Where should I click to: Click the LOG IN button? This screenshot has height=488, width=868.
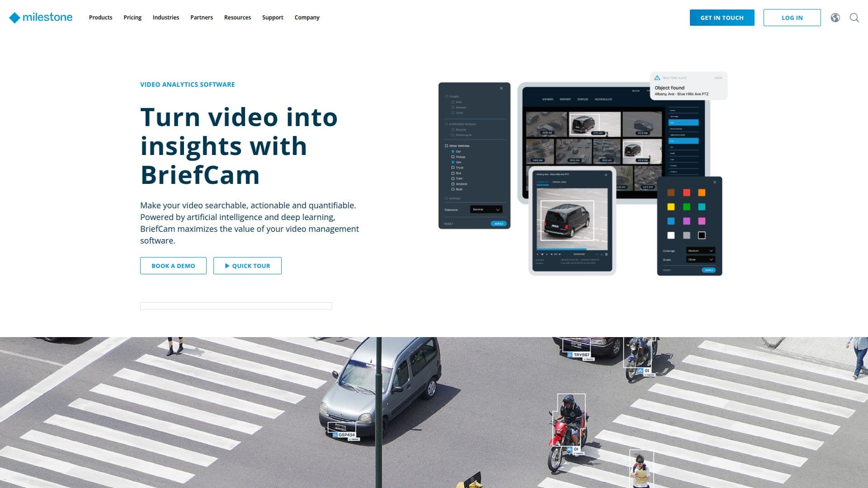(792, 18)
